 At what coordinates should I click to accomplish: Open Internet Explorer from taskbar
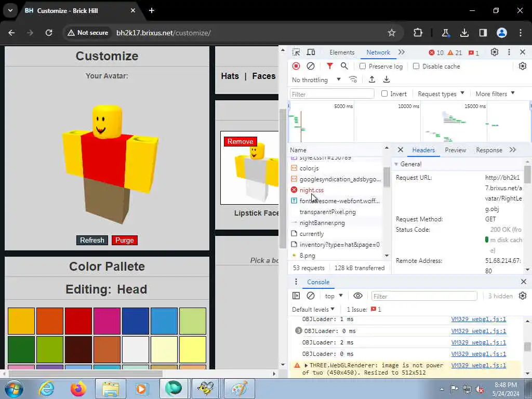(46, 389)
